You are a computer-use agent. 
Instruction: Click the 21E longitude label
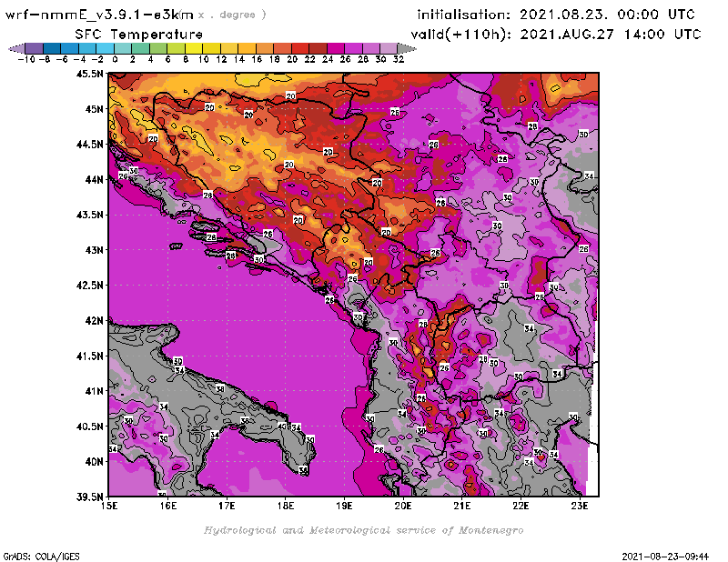tap(462, 506)
